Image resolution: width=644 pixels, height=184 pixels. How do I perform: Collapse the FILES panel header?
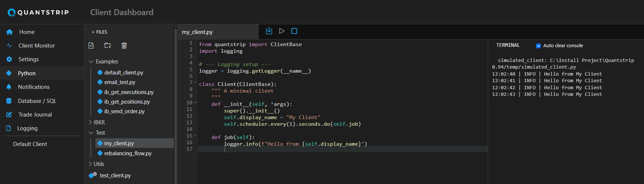[x=99, y=32]
